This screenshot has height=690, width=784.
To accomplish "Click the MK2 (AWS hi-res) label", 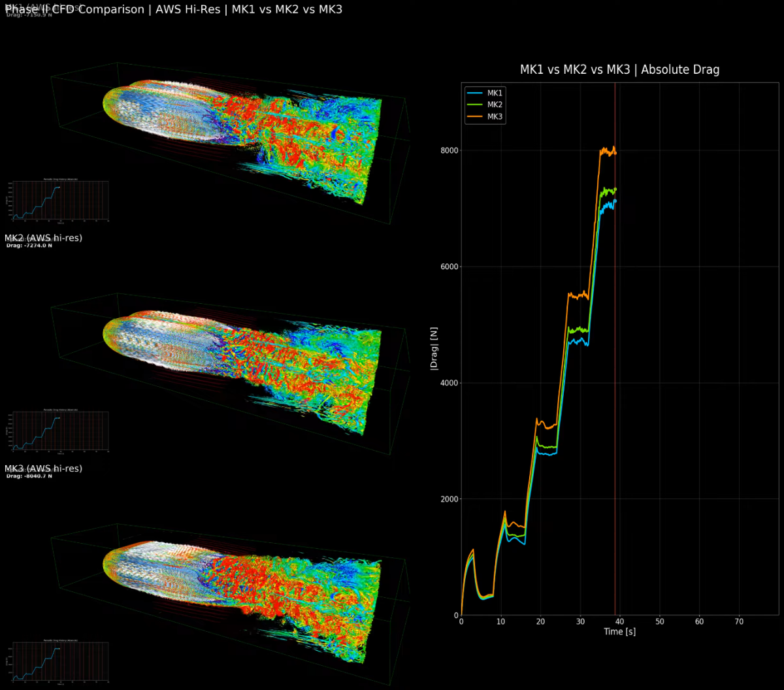I will point(43,238).
